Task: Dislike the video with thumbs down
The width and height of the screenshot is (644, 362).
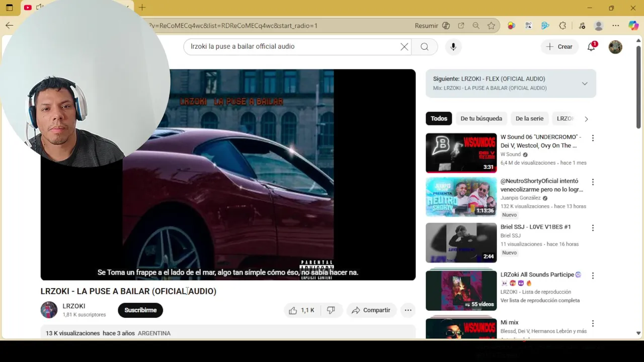Action: coord(331,310)
